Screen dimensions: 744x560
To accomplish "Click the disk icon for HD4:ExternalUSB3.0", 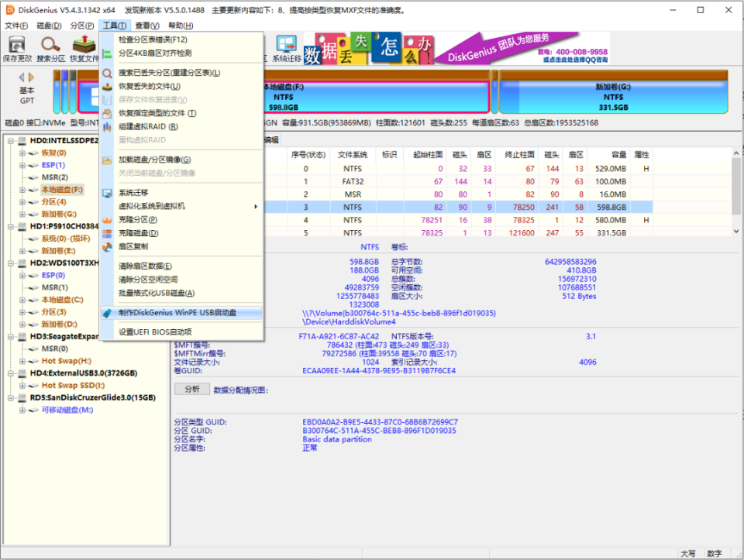I will pyautogui.click(x=22, y=373).
